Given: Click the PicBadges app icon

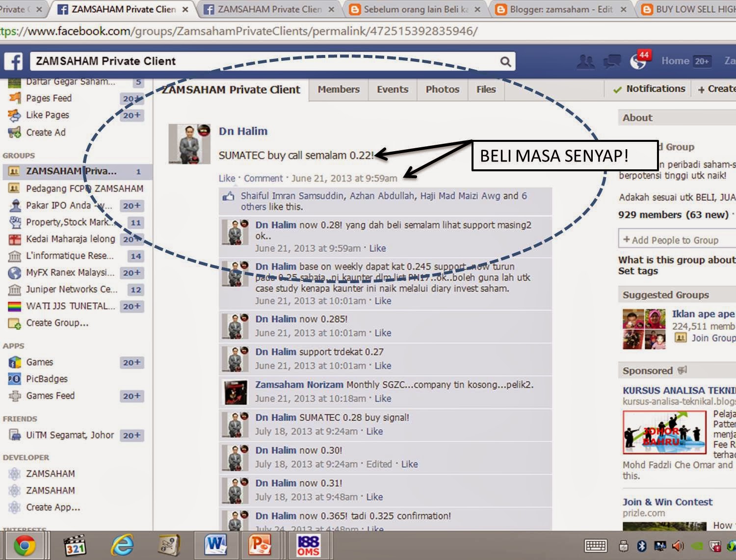Looking at the screenshot, I should (15, 379).
